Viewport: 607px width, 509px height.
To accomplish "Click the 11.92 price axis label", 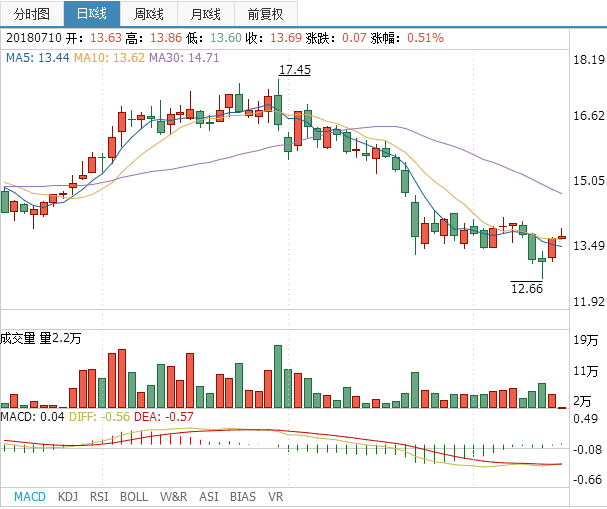I will 589,302.
